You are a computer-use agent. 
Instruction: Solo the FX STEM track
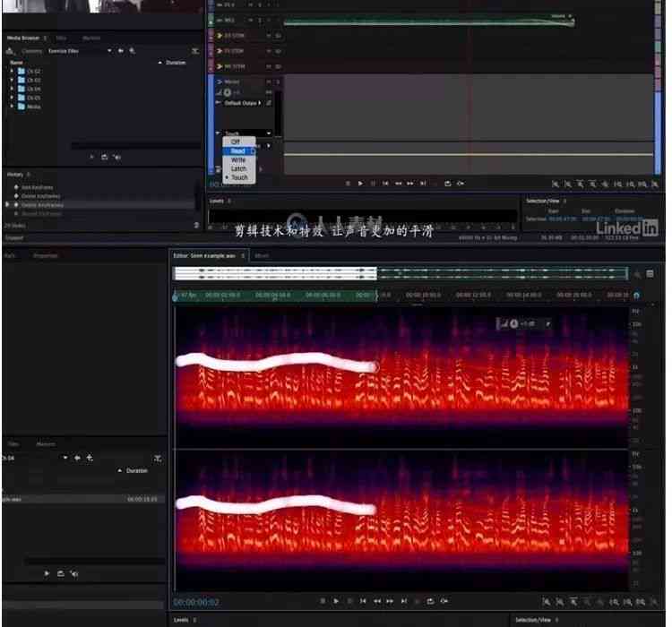coord(278,51)
